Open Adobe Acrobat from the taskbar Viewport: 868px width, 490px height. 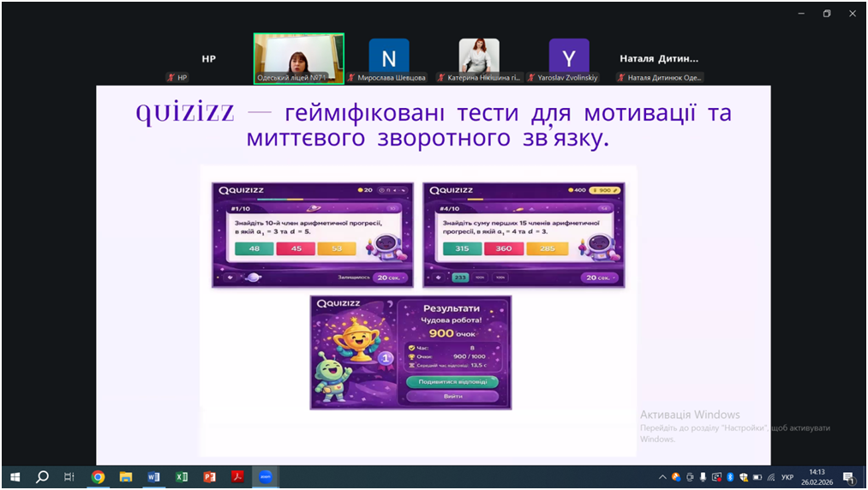pos(237,477)
